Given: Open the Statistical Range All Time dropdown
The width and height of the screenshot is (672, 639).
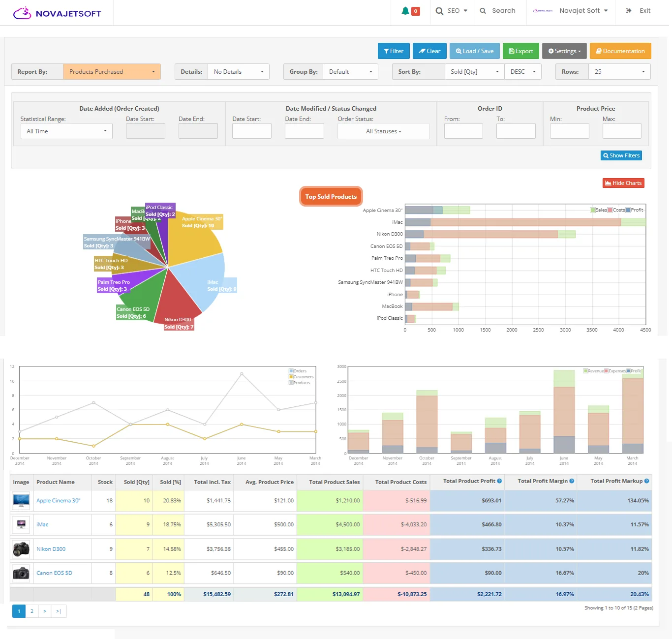Looking at the screenshot, I should tap(66, 131).
